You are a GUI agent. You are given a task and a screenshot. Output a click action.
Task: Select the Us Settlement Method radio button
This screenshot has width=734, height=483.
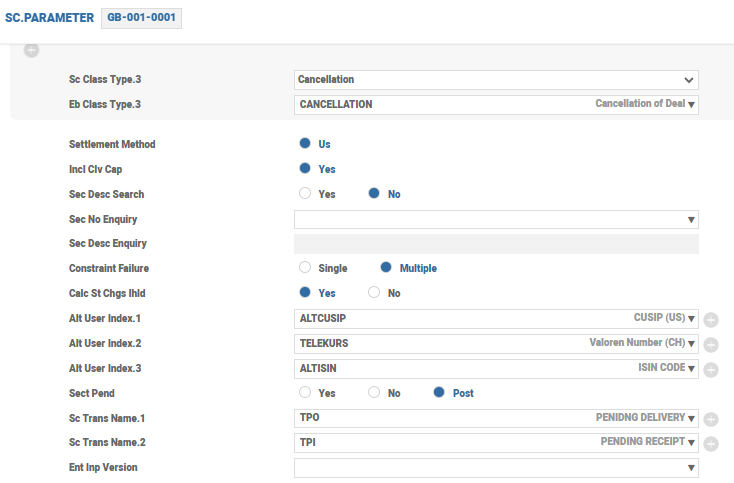(305, 144)
